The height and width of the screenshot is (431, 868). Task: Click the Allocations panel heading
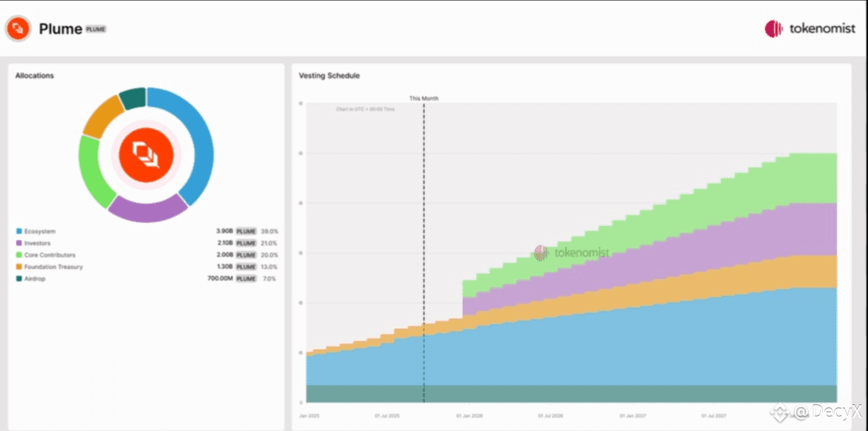35,76
